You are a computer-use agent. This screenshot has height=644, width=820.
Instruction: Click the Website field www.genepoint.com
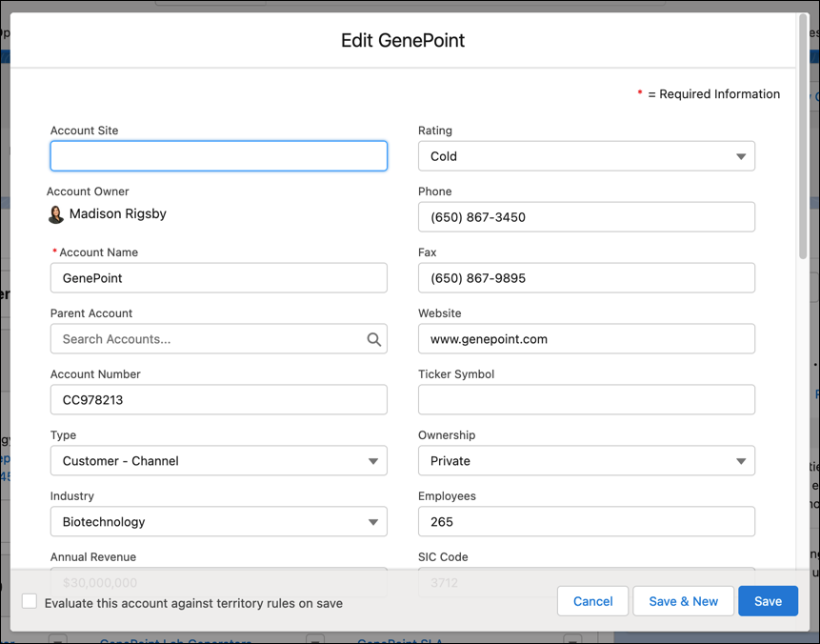587,339
